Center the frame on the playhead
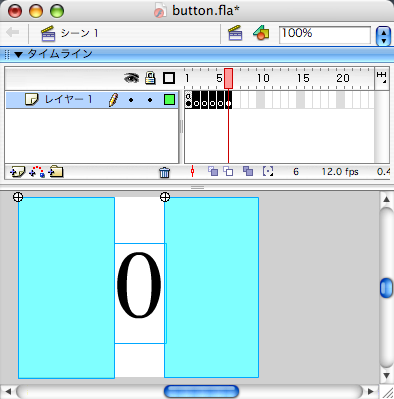This screenshot has width=394, height=399. [x=192, y=171]
